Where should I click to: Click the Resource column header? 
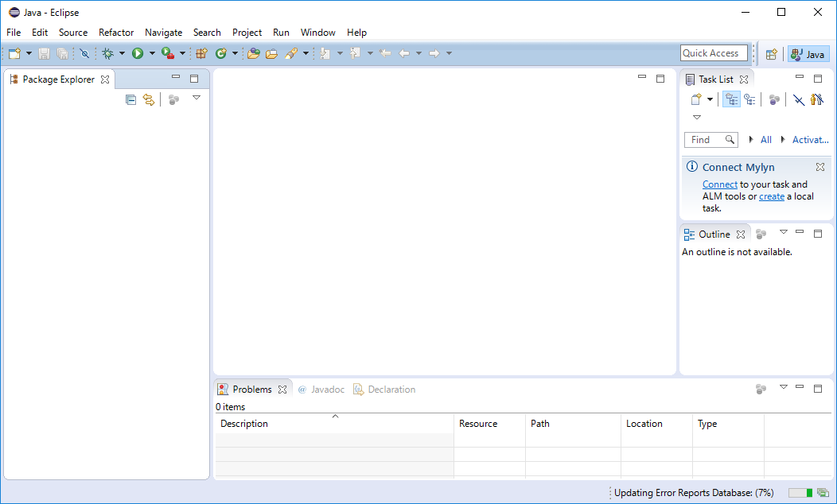(489, 424)
